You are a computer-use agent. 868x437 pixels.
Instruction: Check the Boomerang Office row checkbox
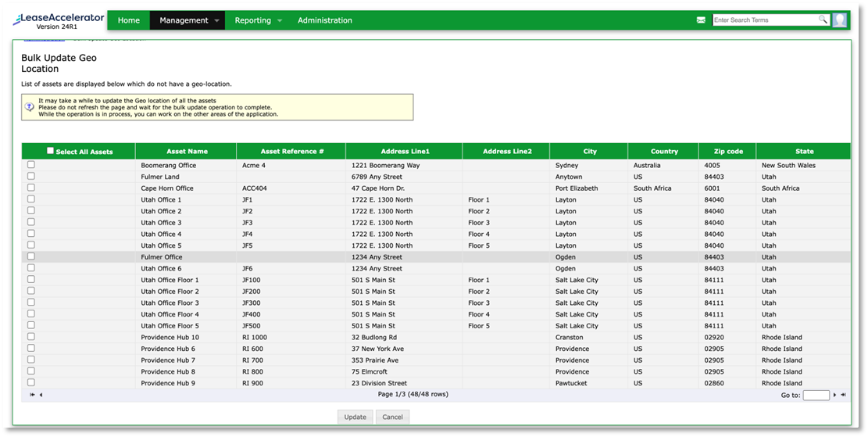(x=31, y=164)
